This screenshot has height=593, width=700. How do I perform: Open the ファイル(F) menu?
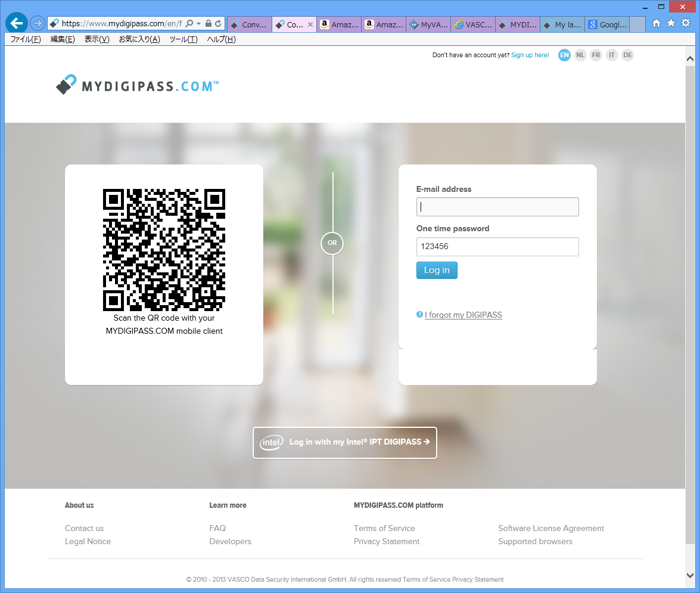tap(26, 39)
